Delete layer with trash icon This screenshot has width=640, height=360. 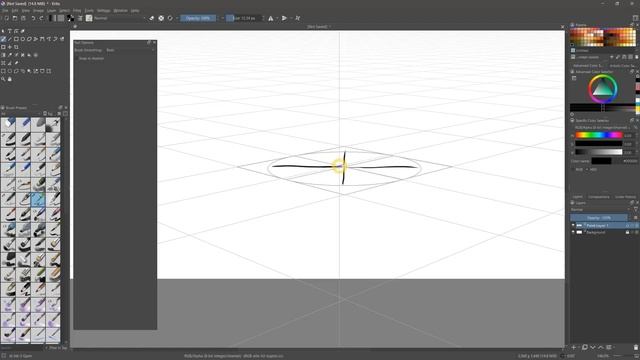click(x=636, y=347)
